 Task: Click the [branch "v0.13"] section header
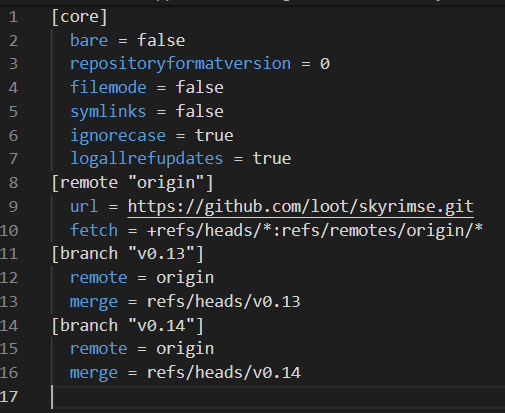click(128, 254)
